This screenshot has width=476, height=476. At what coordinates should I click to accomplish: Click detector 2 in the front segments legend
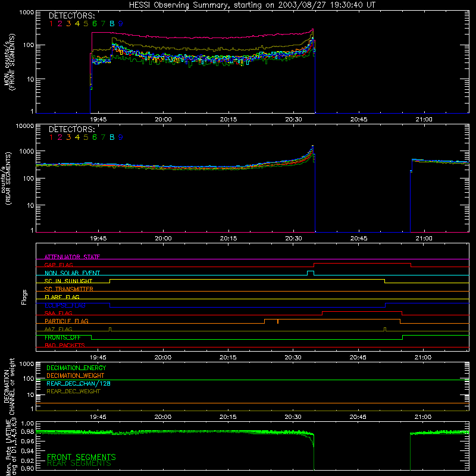(x=60, y=24)
